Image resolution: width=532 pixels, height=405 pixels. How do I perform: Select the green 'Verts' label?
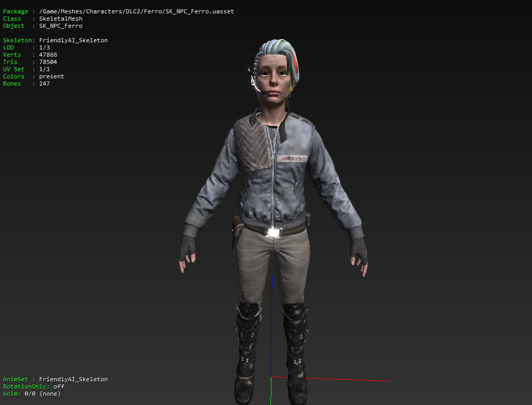coord(12,55)
